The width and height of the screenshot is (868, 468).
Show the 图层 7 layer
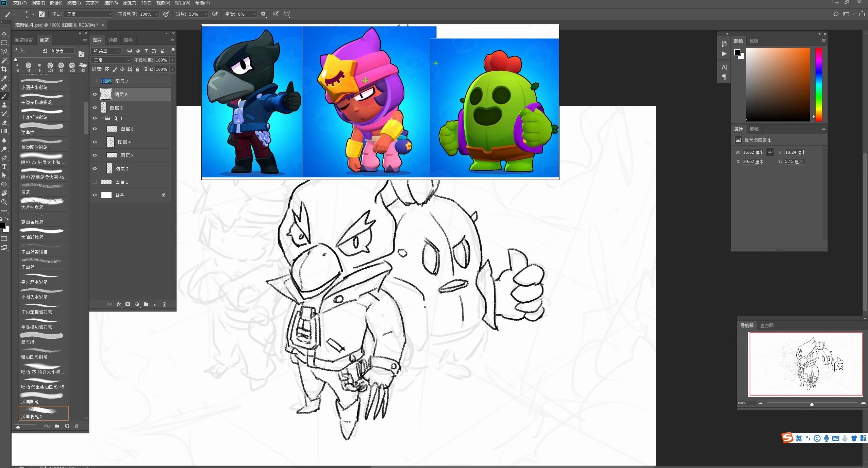coord(95,81)
